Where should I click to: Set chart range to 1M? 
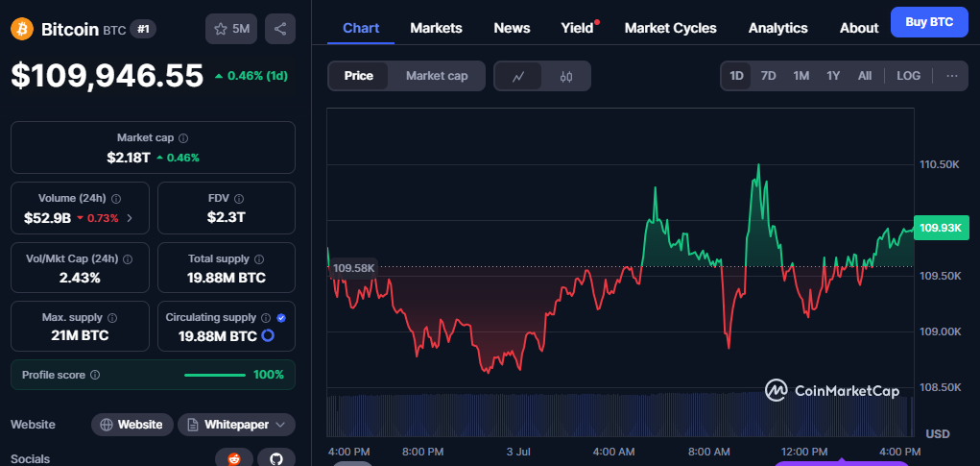pyautogui.click(x=801, y=76)
